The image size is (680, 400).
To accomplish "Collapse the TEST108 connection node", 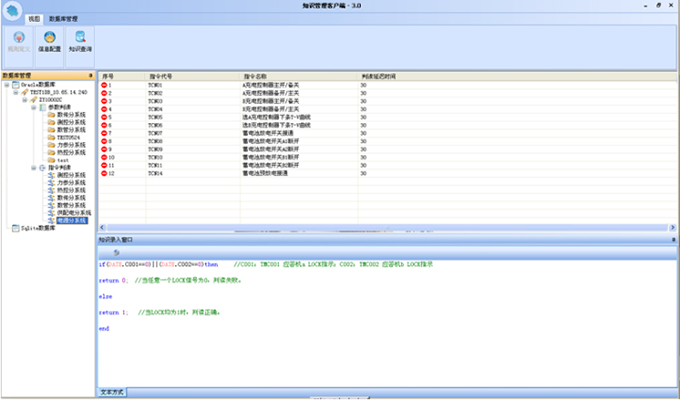I will pyautogui.click(x=16, y=92).
